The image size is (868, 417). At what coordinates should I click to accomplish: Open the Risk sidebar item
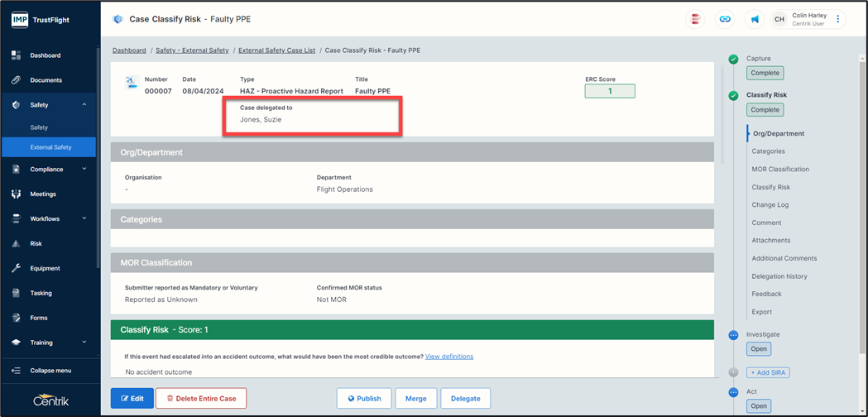click(x=36, y=243)
